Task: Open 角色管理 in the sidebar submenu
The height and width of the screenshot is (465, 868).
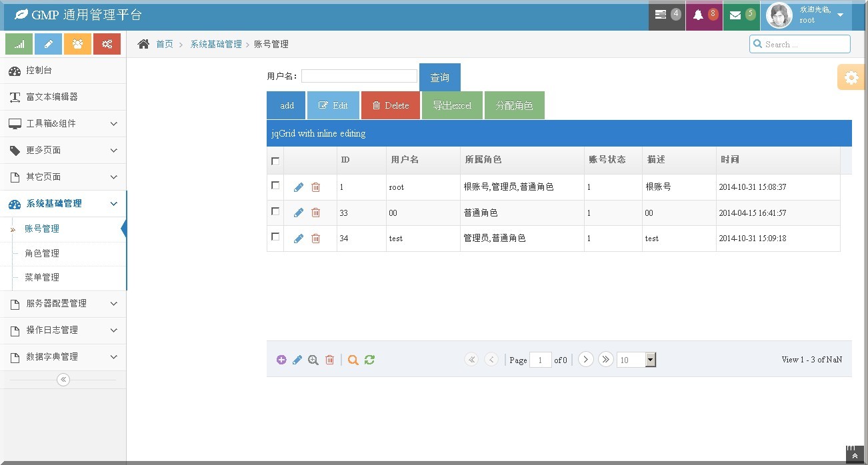Action: point(42,253)
